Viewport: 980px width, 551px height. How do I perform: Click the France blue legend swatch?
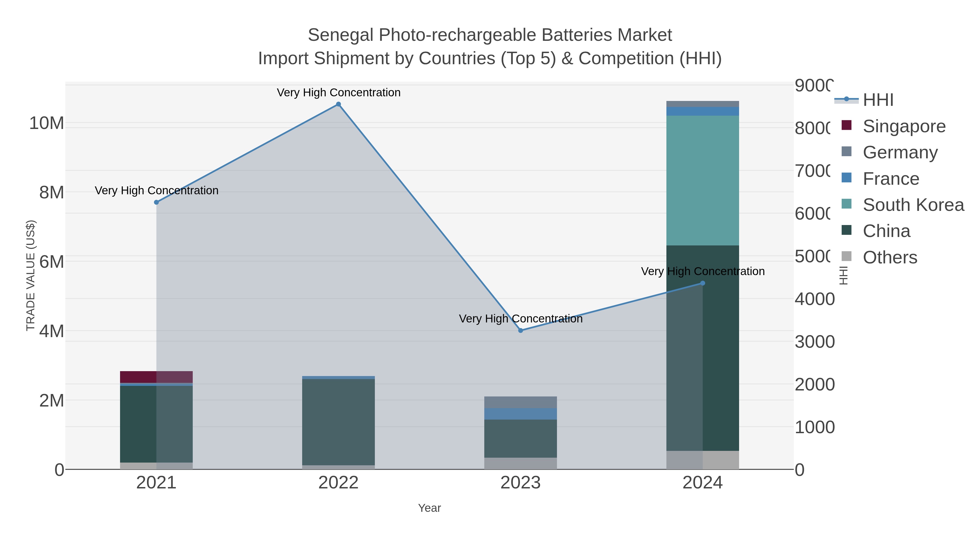pyautogui.click(x=846, y=178)
